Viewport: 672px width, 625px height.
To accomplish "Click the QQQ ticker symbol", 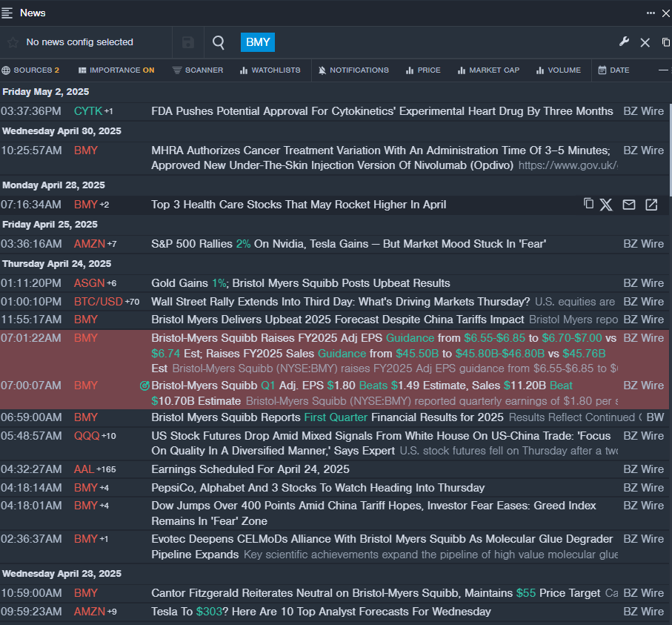I will [87, 436].
